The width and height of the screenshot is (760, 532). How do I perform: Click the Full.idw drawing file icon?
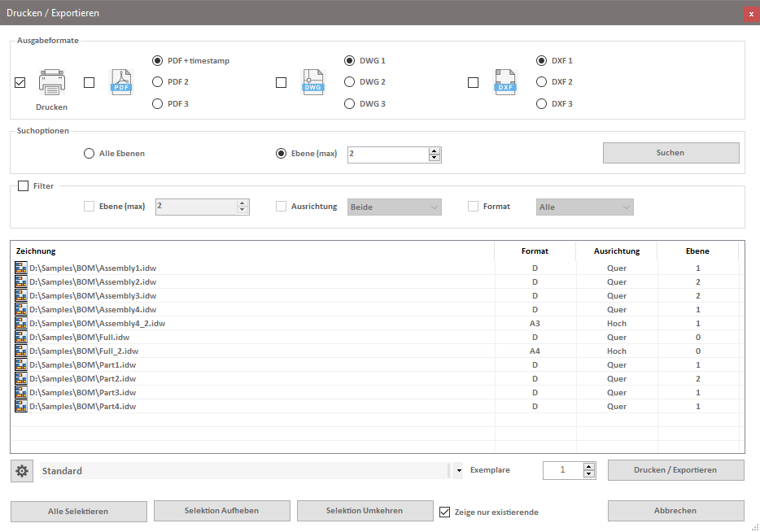(x=21, y=337)
